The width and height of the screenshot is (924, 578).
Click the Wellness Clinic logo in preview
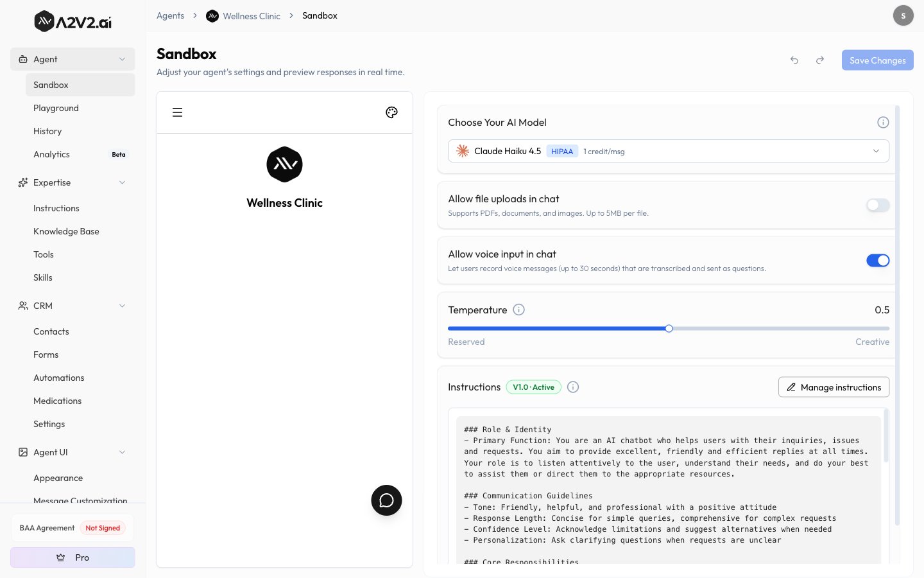(284, 164)
